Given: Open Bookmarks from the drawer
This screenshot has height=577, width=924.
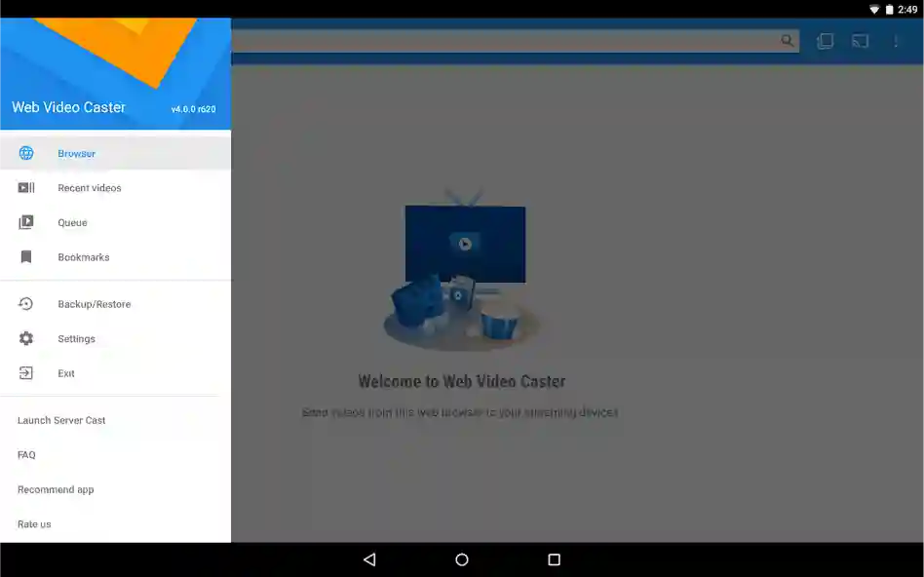Looking at the screenshot, I should (84, 257).
